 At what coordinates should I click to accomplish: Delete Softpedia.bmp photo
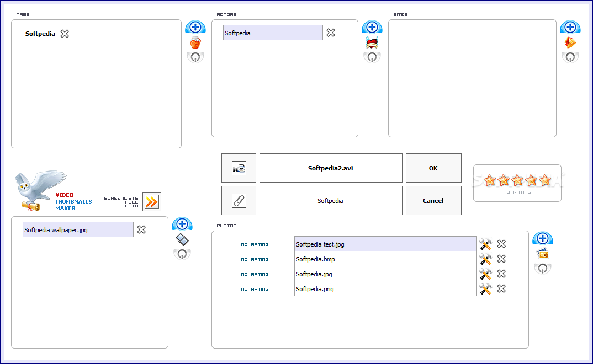[501, 259]
